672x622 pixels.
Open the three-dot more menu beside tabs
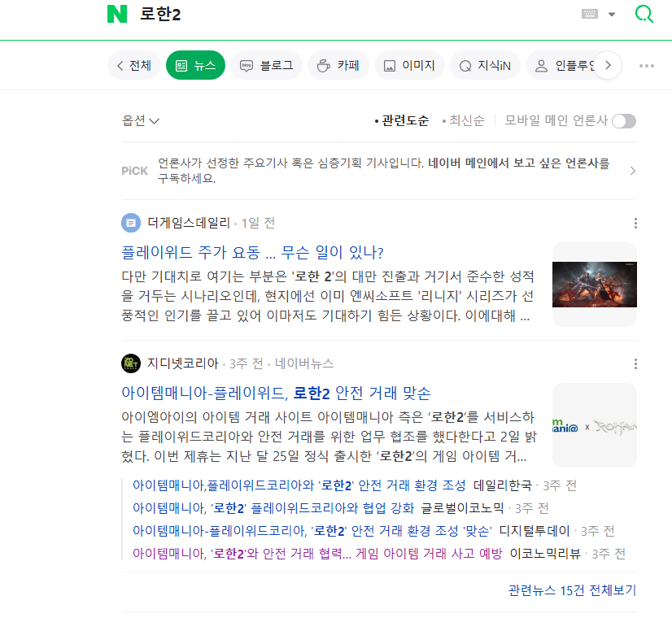click(x=647, y=66)
